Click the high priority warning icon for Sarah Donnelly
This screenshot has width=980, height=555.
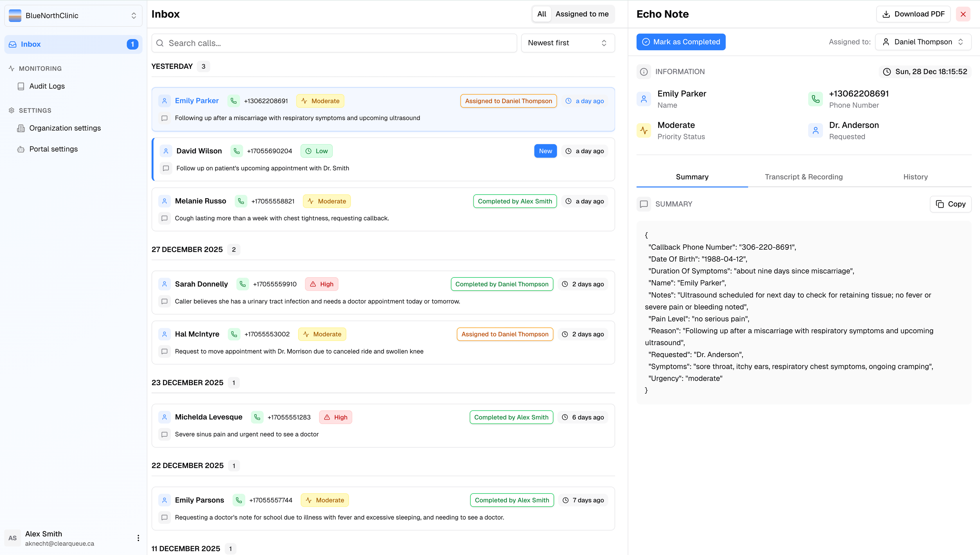coord(313,284)
